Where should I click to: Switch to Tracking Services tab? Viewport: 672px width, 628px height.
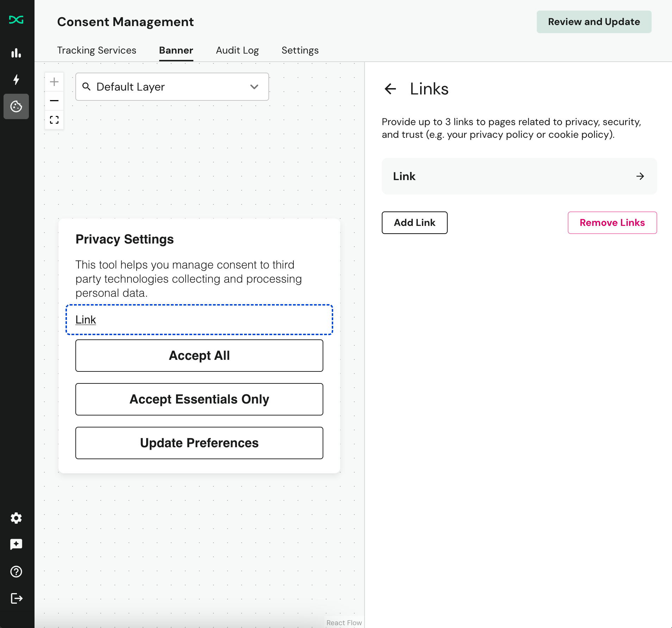click(x=97, y=50)
